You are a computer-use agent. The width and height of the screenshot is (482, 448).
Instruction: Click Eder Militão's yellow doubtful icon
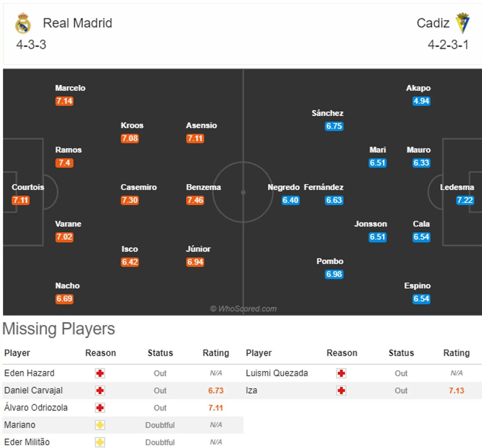(x=100, y=442)
